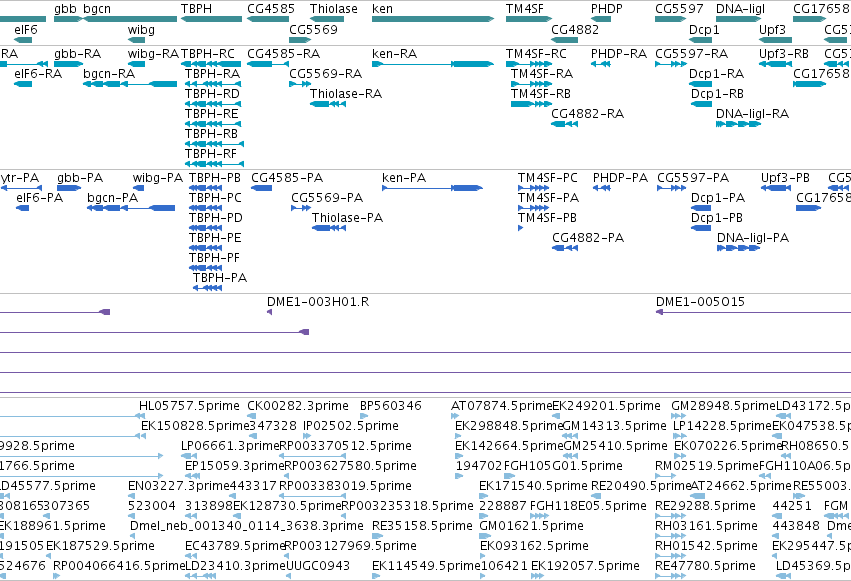Select the CG4882-PA protein feature
851x581 pixels.
click(x=565, y=248)
